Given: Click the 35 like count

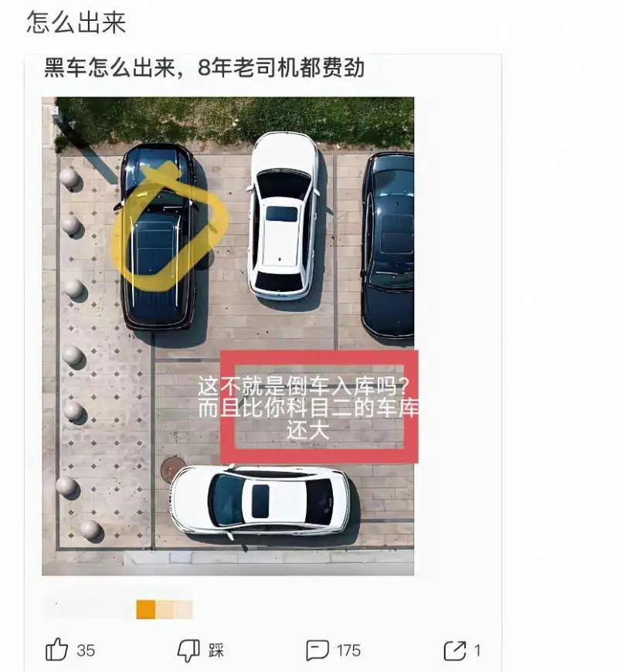Looking at the screenshot, I should pos(86,650).
